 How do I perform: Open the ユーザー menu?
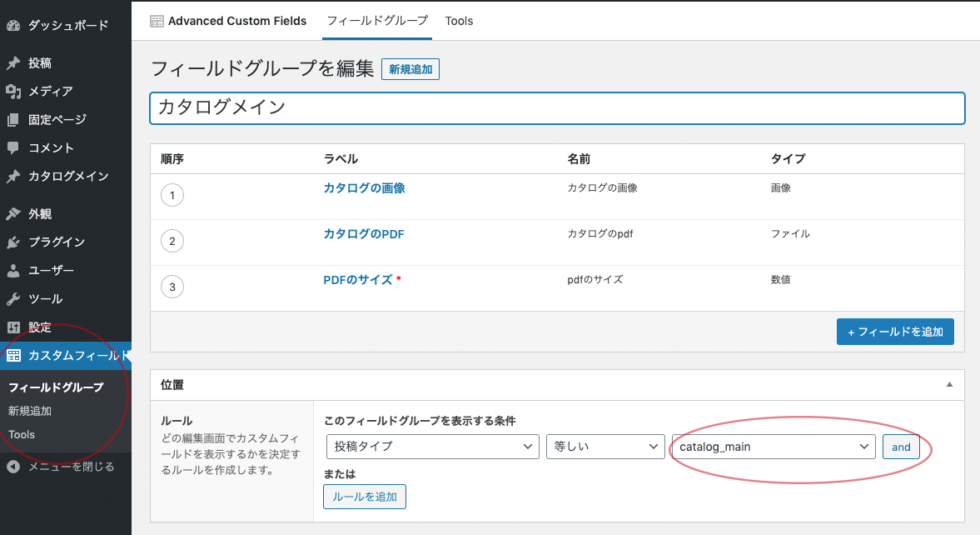[x=52, y=270]
